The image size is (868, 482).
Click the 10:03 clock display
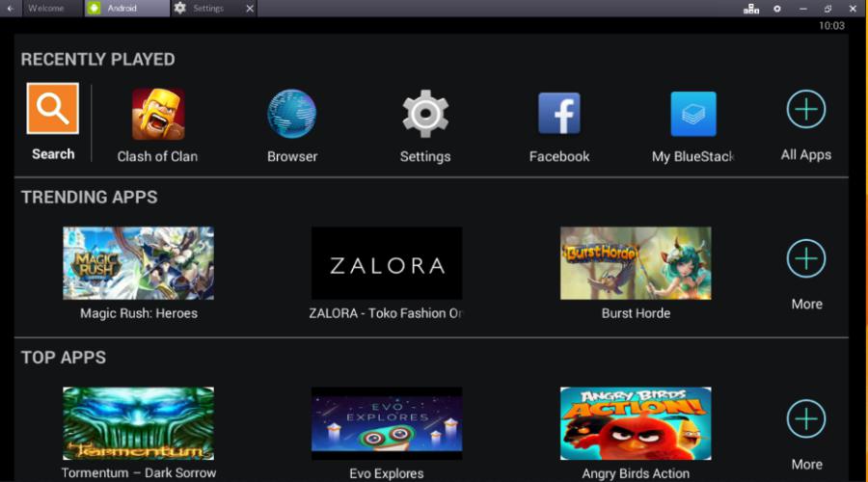831,25
